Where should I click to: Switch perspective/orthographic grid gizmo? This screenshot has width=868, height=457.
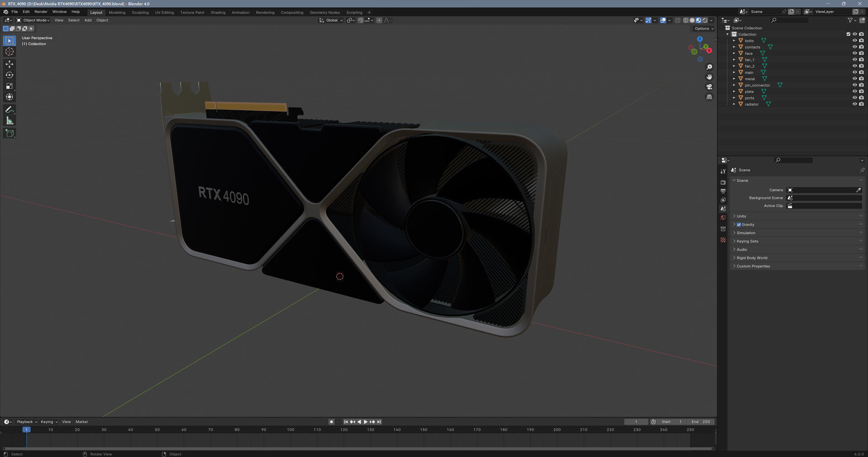click(709, 97)
